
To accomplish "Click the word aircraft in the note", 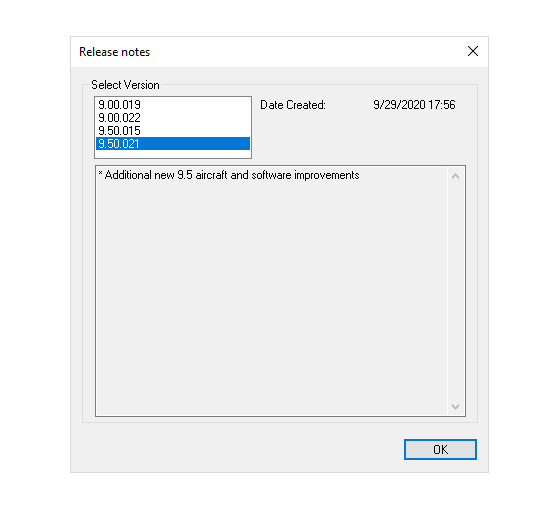I will click(x=211, y=175).
